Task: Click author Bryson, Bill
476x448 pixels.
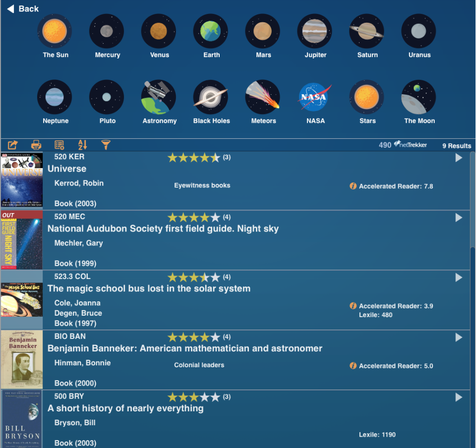Action: [75, 423]
